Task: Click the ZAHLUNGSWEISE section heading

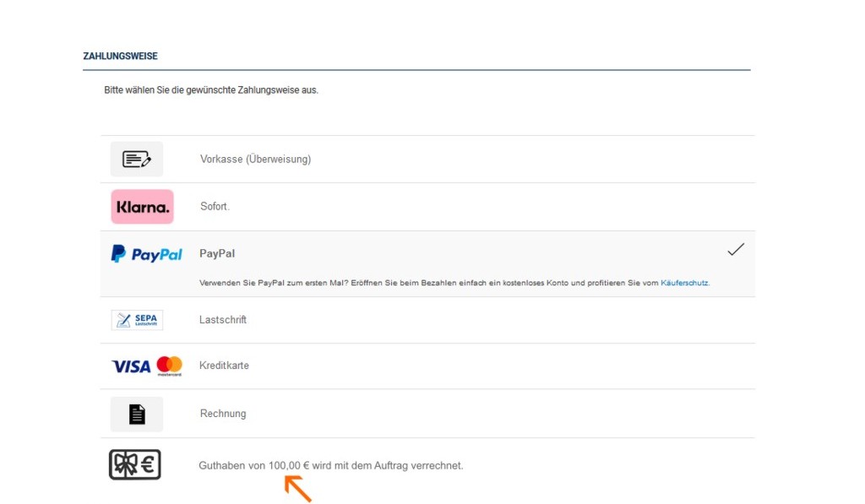Action: click(x=120, y=57)
